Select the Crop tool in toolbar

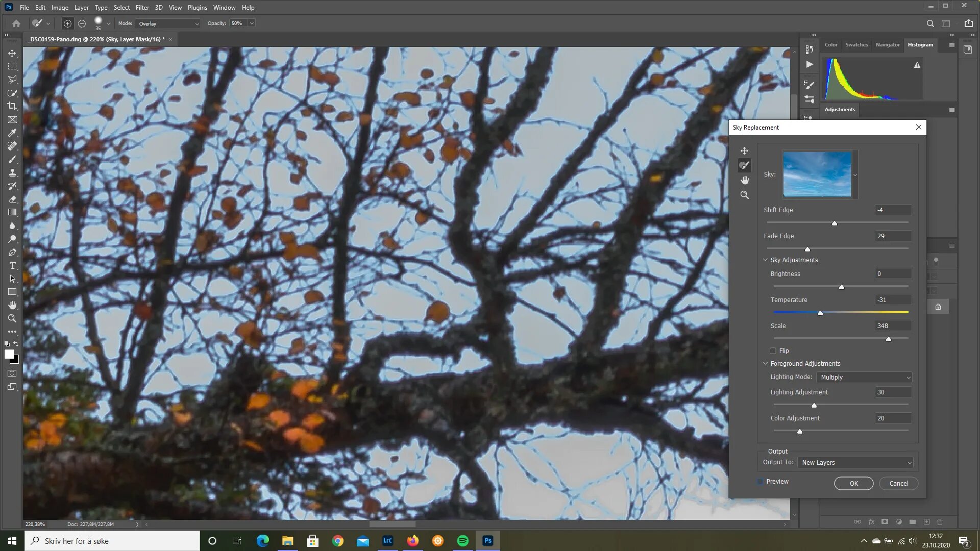click(x=12, y=106)
